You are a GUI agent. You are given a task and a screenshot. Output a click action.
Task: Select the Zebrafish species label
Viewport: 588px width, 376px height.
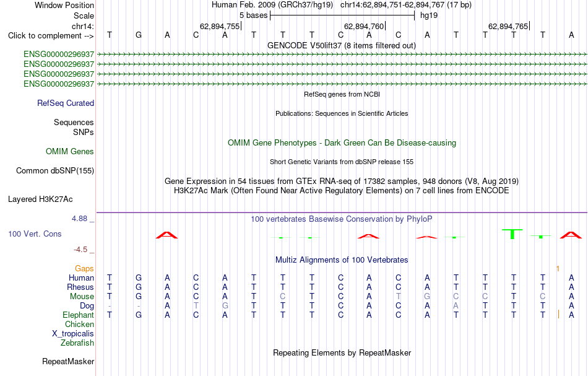coord(77,343)
